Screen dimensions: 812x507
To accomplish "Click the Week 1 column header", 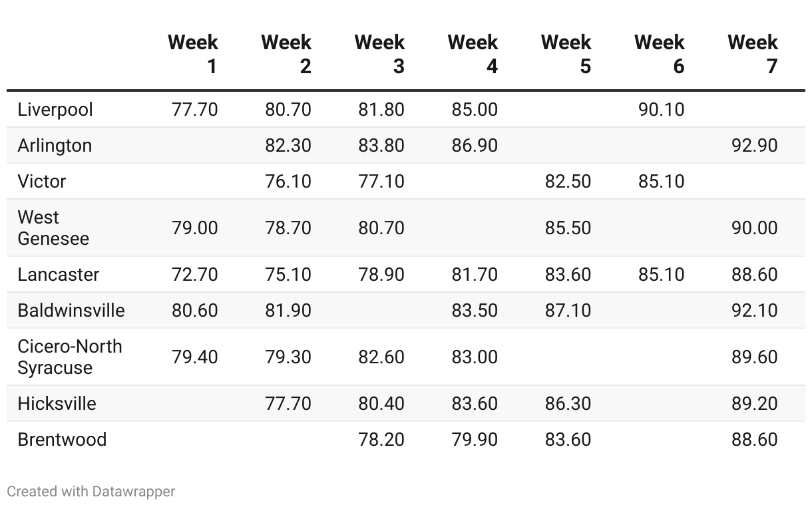I will coord(193,54).
